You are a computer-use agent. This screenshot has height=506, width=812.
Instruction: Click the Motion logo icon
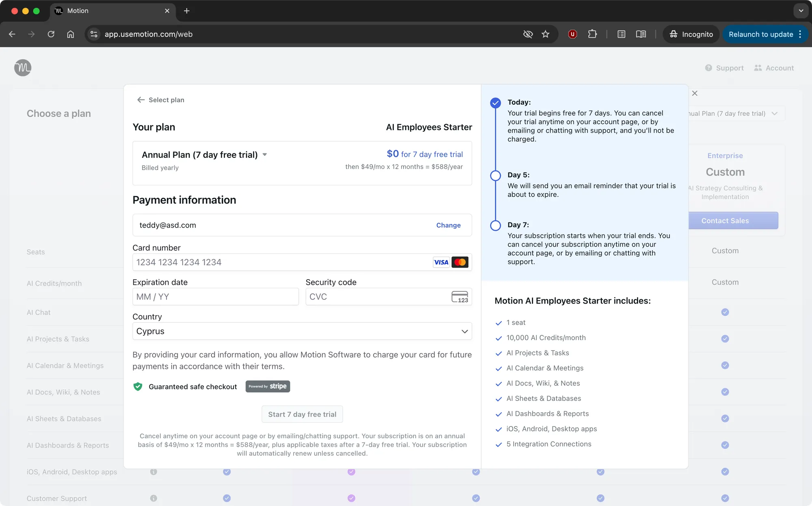[23, 68]
